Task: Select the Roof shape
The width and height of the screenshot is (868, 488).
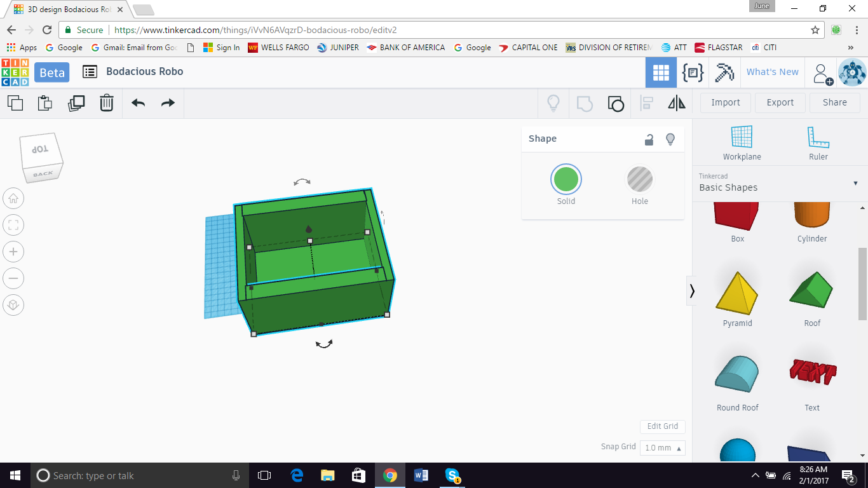Action: pos(812,299)
